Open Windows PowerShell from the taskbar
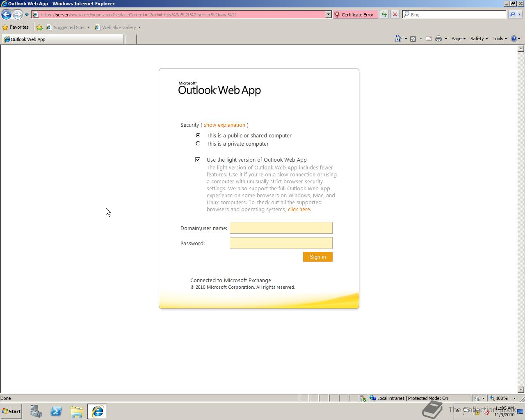 click(x=56, y=411)
